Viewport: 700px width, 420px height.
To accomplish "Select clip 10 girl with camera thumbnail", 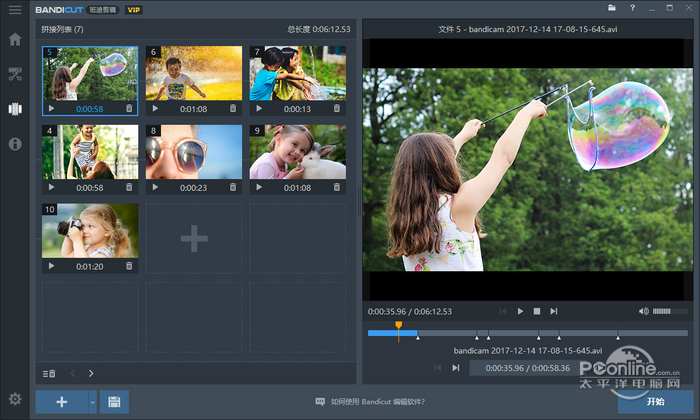I will pos(90,231).
